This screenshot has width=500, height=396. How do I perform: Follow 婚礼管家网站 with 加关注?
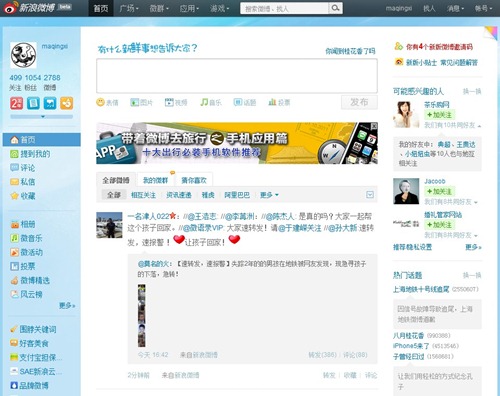[439, 225]
